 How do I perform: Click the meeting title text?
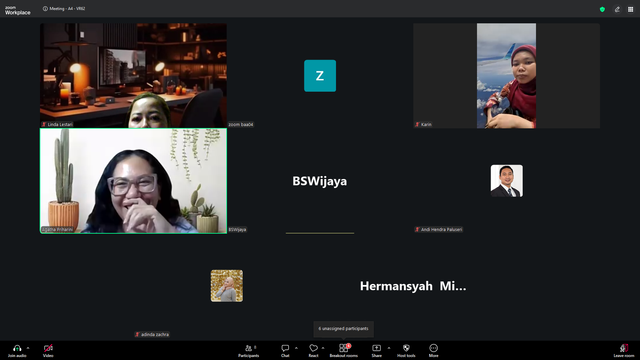(67, 9)
